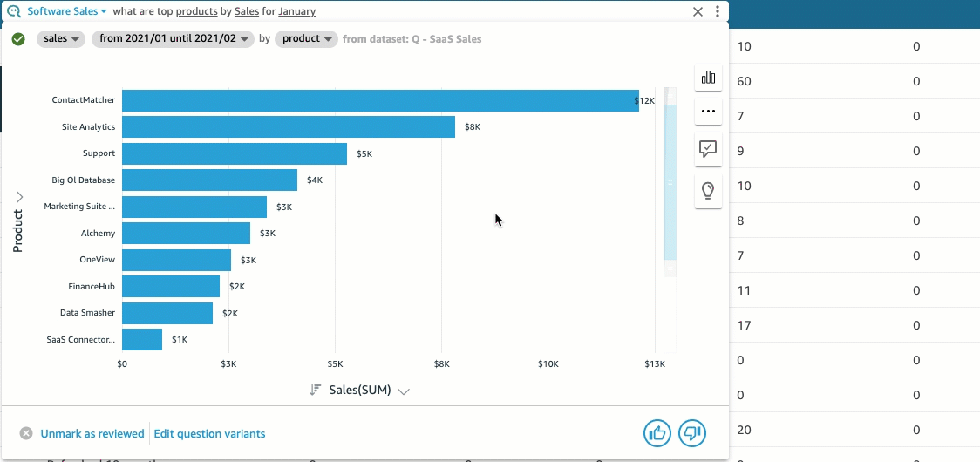Screen dimensions: 980x462
Task: Click the Q search bar icon
Action: click(x=14, y=11)
